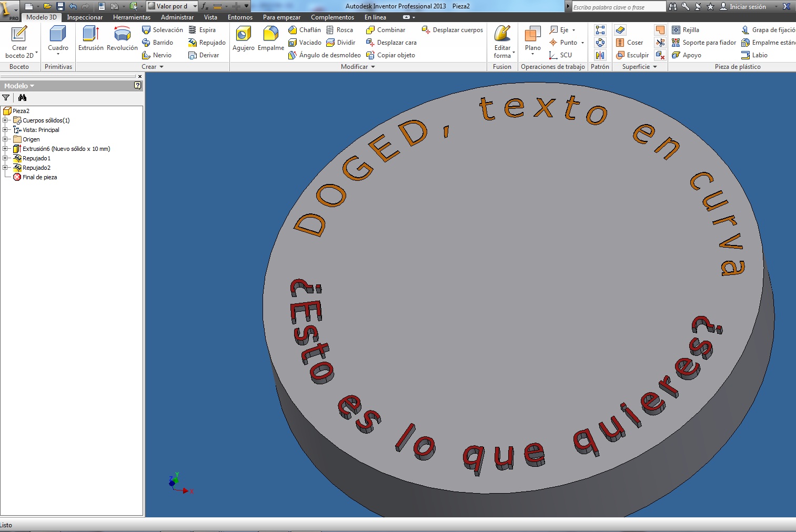Click the Undo arrow in quick access toolbar
The image size is (796, 532).
73,6
